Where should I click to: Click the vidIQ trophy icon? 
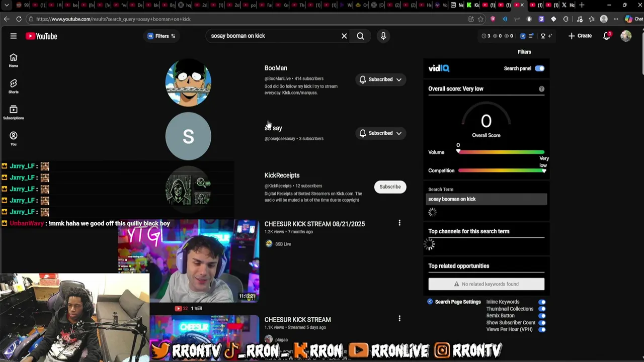[543, 36]
